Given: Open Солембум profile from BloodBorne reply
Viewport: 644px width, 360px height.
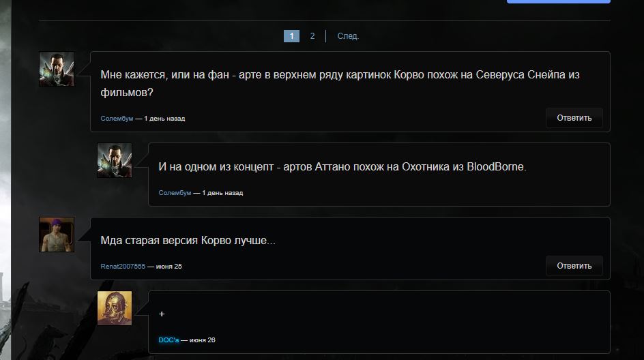Looking at the screenshot, I should 175,192.
